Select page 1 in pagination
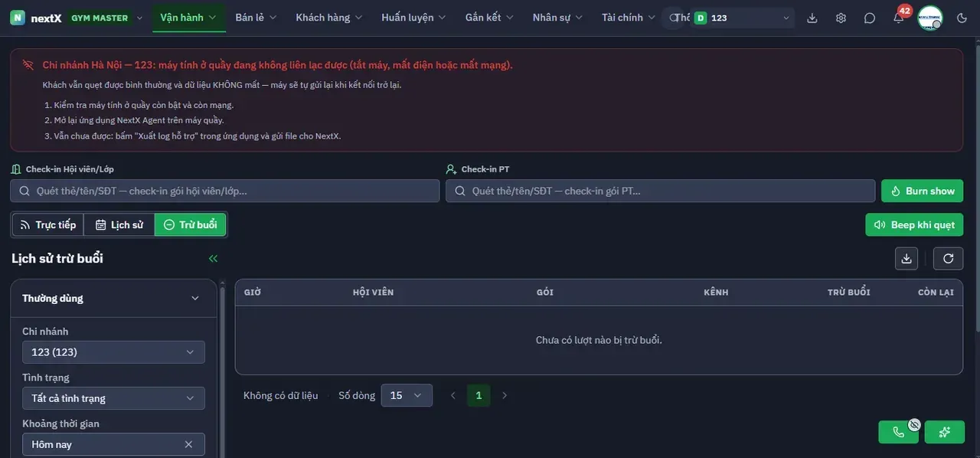 [479, 395]
